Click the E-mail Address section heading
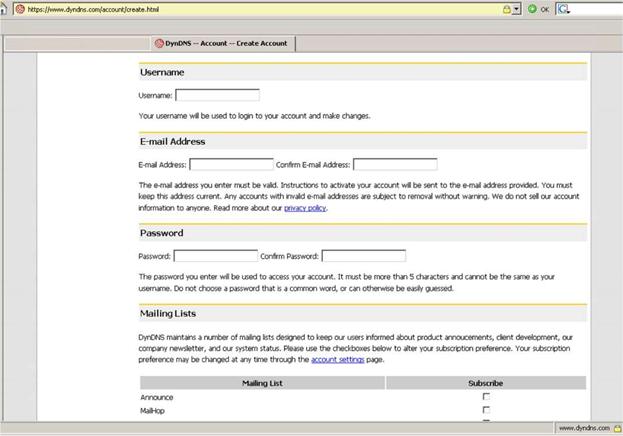The height and width of the screenshot is (436, 623). pyautogui.click(x=172, y=141)
